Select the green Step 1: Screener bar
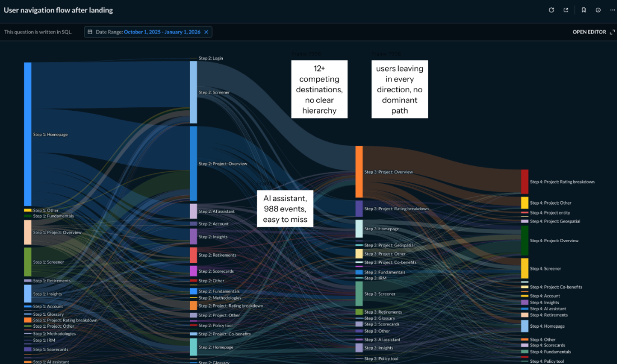Image resolution: width=617 pixels, height=364 pixels. click(27, 262)
